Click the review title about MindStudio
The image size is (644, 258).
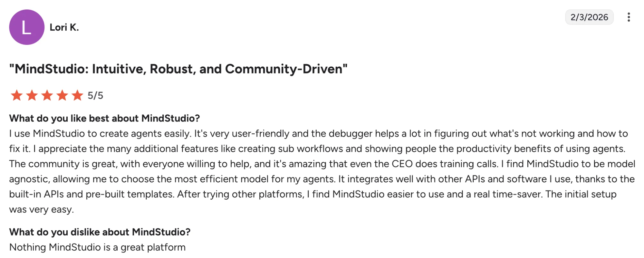click(x=178, y=68)
